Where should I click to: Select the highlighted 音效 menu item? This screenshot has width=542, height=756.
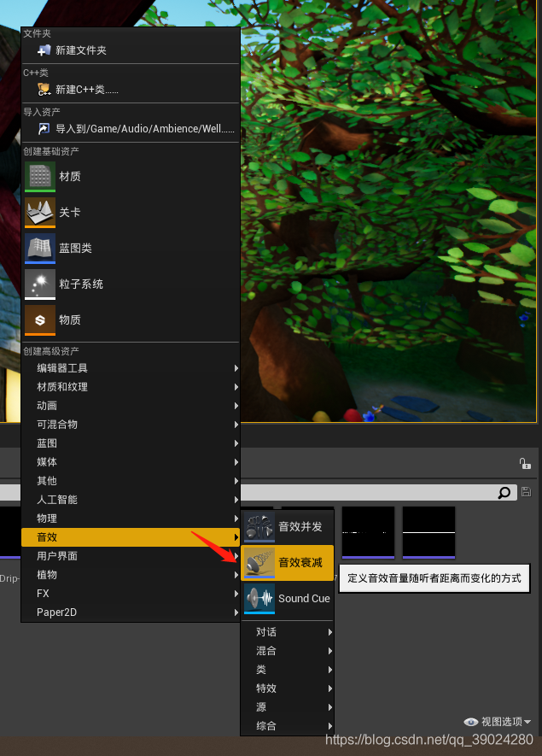[x=130, y=537]
